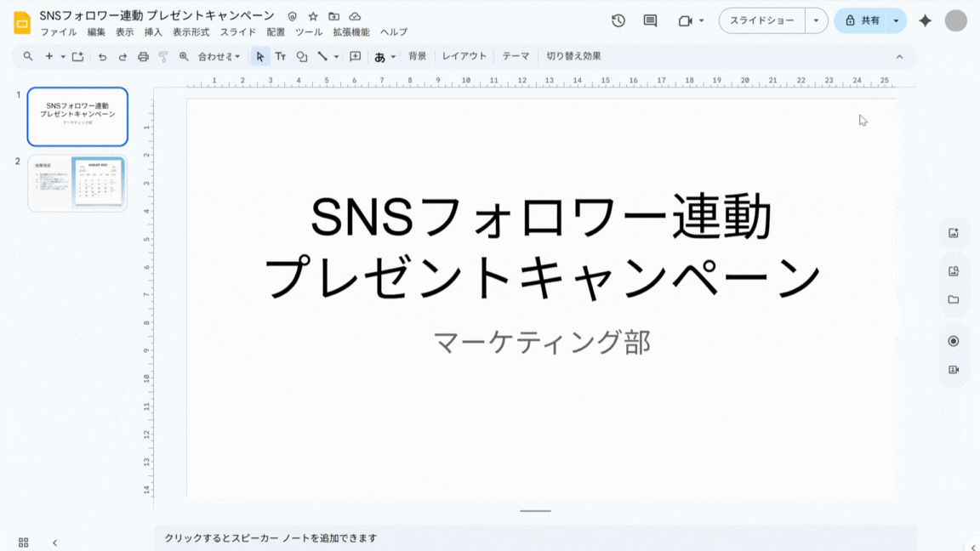Click the レイアウト button
The image size is (980, 551).
[464, 56]
